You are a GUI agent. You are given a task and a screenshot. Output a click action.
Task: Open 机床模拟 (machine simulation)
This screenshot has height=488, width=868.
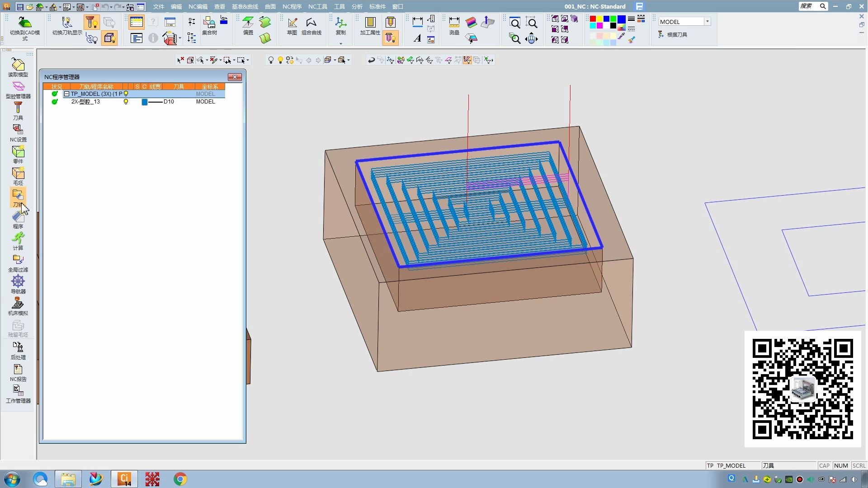click(x=18, y=304)
